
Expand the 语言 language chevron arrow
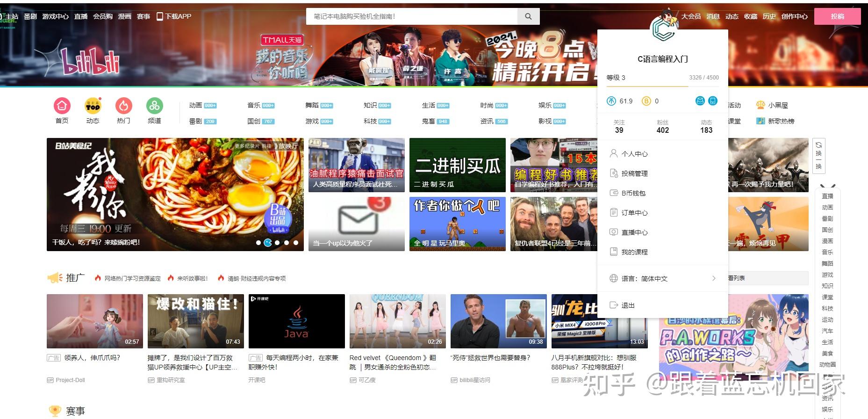714,278
